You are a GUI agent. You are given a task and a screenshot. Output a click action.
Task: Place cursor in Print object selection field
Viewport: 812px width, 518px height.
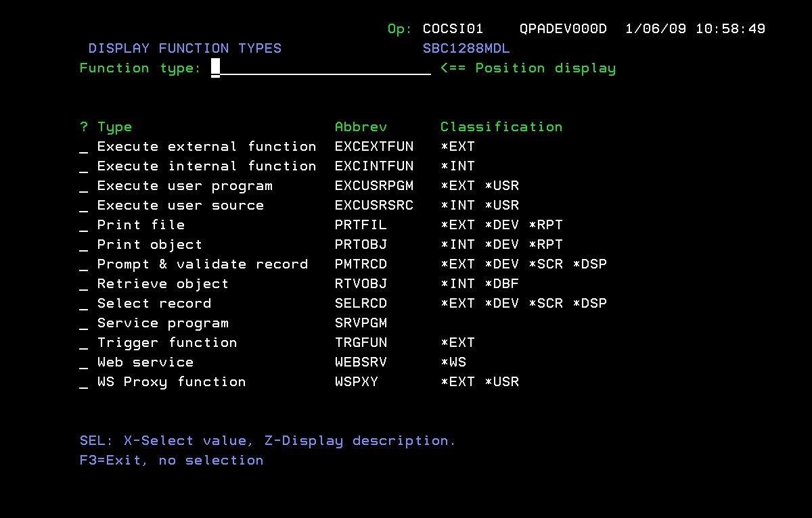click(x=84, y=245)
